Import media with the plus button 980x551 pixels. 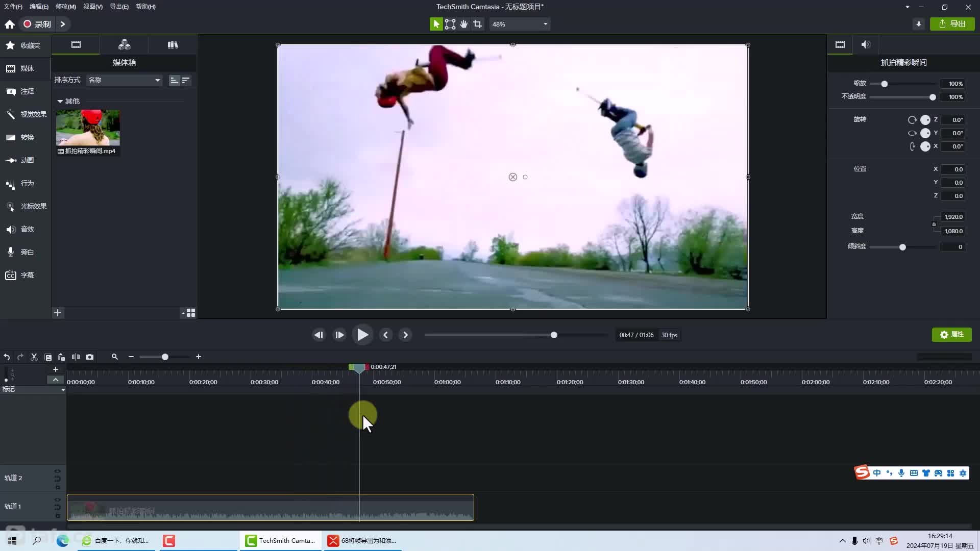click(x=58, y=313)
